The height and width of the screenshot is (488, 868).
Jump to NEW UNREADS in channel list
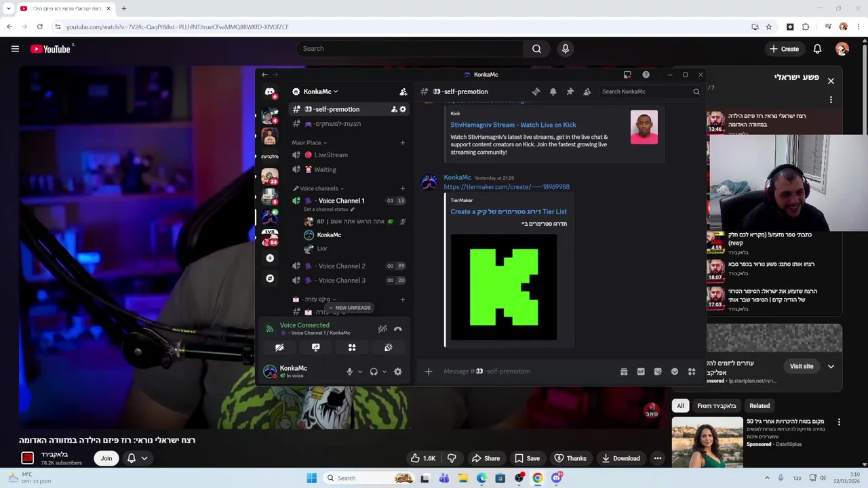pyautogui.click(x=349, y=308)
